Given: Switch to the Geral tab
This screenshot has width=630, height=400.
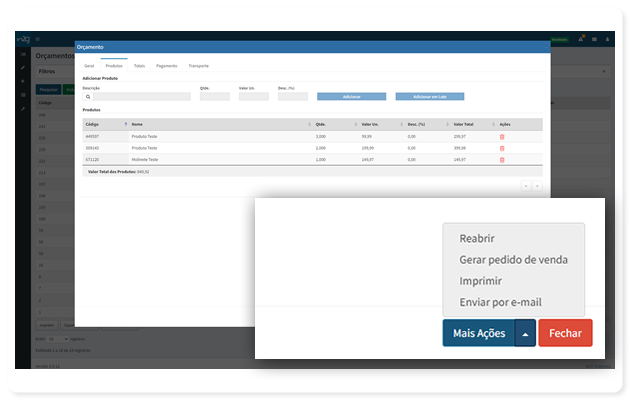Looking at the screenshot, I should (x=89, y=66).
